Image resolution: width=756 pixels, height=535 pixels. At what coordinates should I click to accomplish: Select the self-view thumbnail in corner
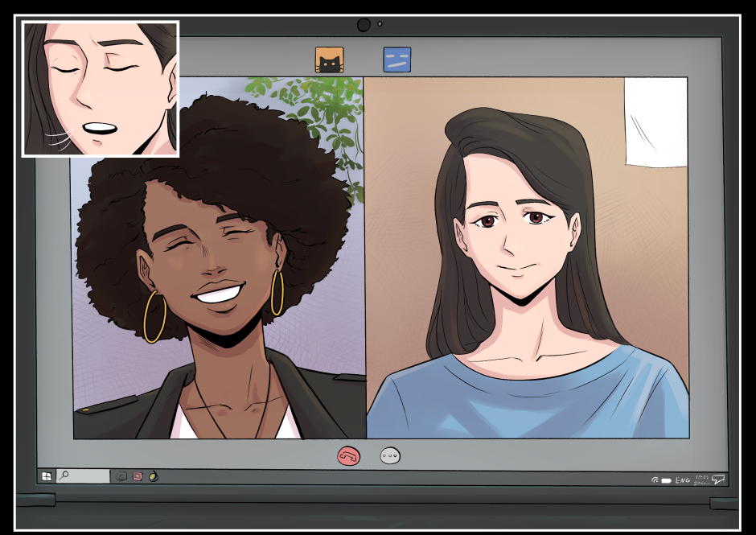pyautogui.click(x=101, y=88)
